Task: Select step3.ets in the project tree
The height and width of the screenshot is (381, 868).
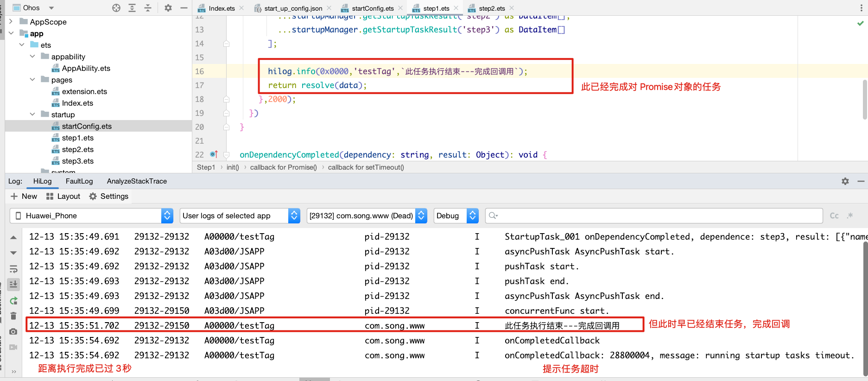Action: pos(78,161)
